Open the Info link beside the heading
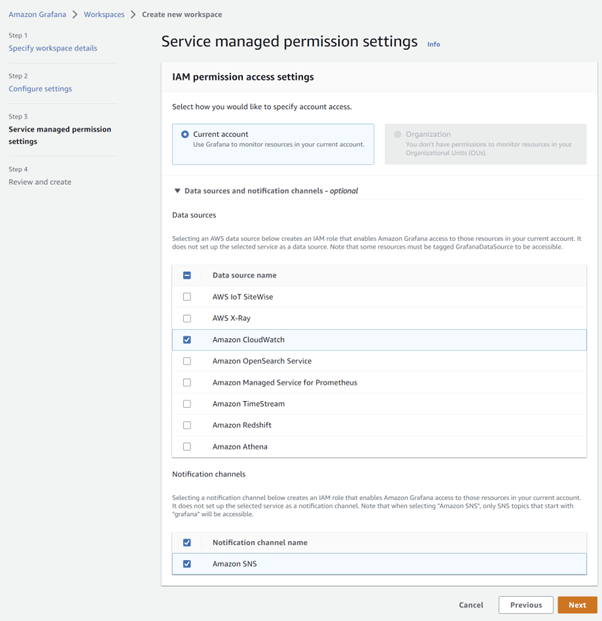The image size is (602, 621). pos(433,44)
